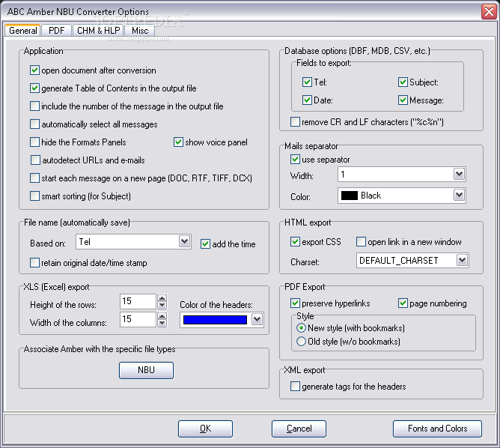
Task: Uncheck the Subject field to export
Action: (403, 82)
